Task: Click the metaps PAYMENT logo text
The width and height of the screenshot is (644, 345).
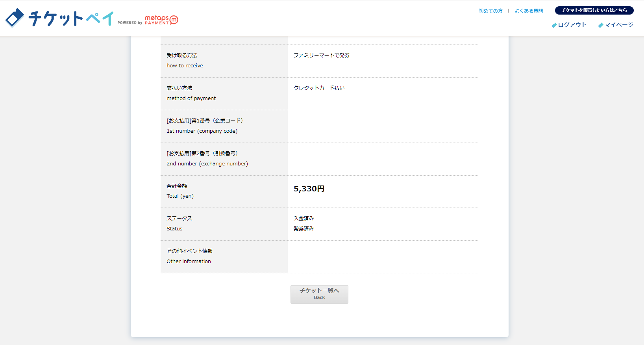Action: point(157,20)
